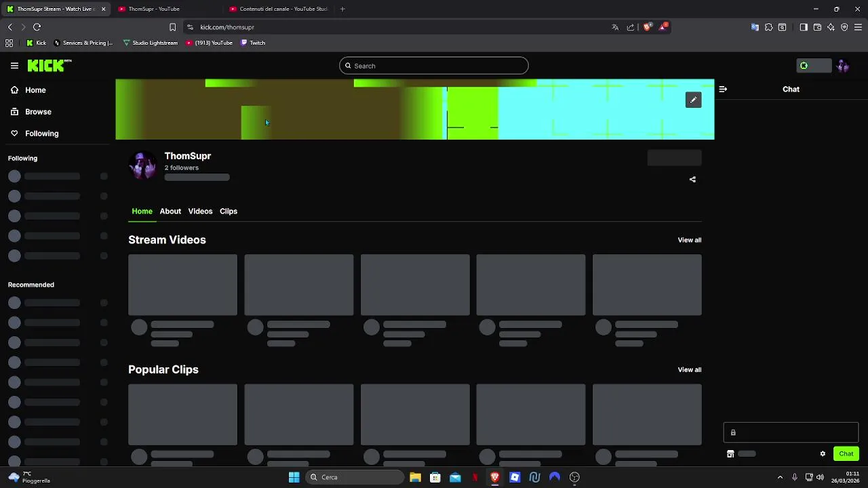
Task: Select the Clips channel tab
Action: pyautogui.click(x=229, y=211)
